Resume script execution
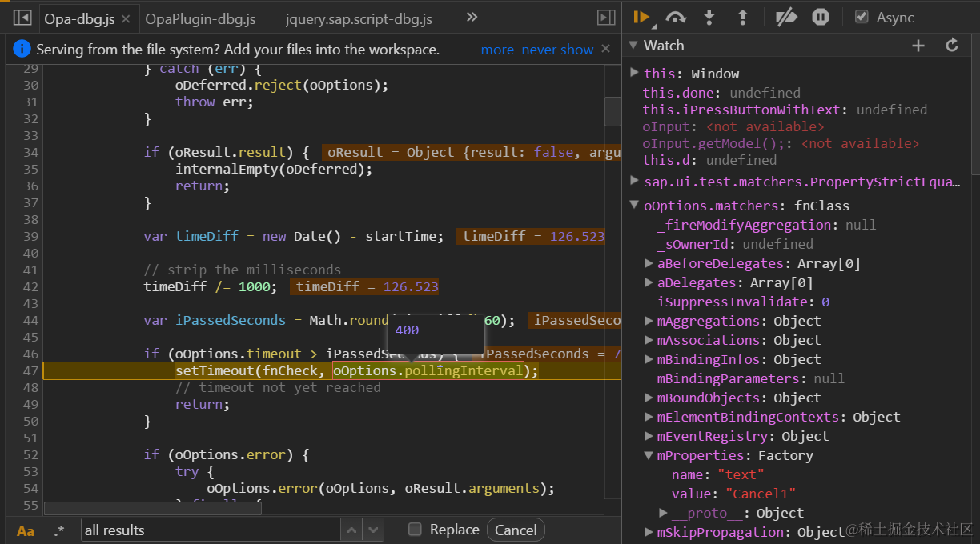Viewport: 980px width, 544px height. (x=641, y=17)
